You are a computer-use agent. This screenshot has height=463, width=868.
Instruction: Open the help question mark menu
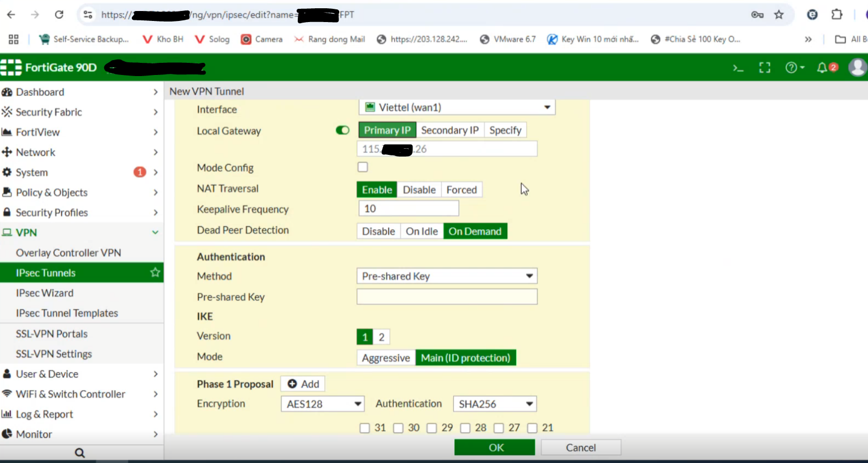point(794,68)
